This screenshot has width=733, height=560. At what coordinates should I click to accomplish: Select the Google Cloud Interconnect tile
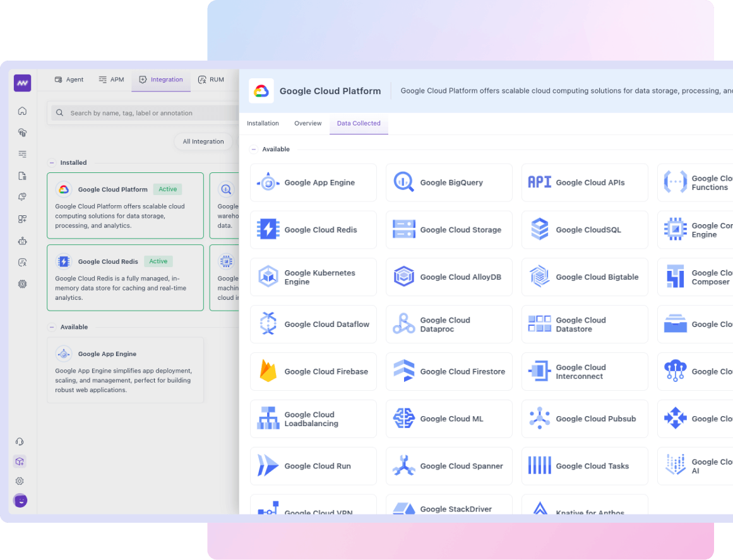coord(585,372)
